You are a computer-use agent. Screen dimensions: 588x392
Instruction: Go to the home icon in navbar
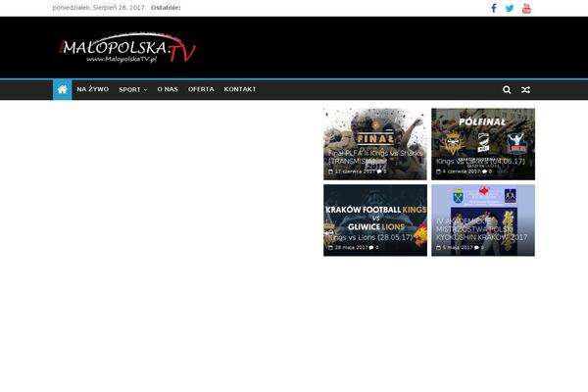pos(63,89)
